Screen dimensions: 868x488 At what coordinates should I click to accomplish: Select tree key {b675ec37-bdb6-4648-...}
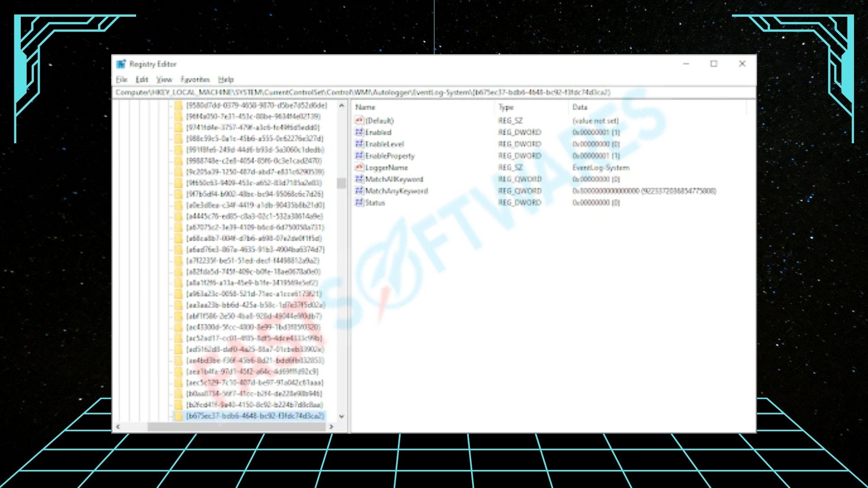[255, 416]
